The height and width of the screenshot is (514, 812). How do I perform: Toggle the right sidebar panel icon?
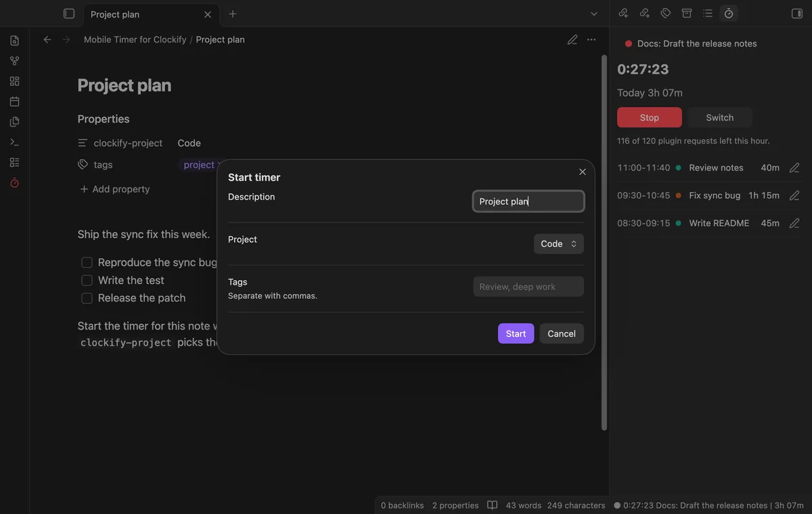coord(796,14)
